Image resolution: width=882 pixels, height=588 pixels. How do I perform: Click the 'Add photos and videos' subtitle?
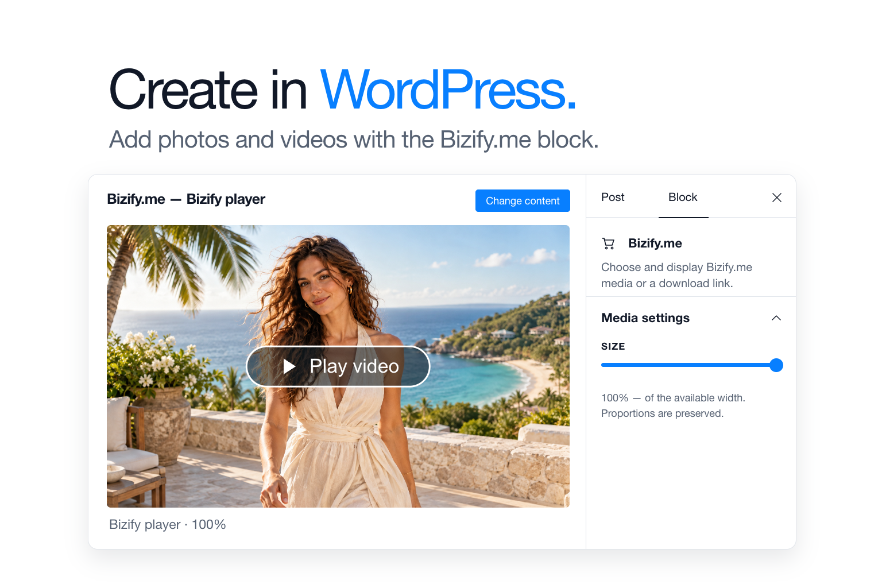click(354, 140)
